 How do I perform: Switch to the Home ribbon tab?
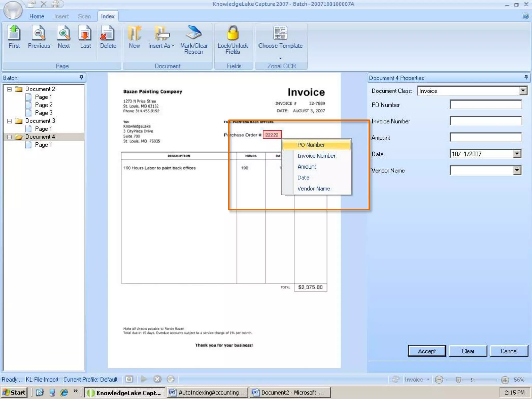(x=37, y=16)
